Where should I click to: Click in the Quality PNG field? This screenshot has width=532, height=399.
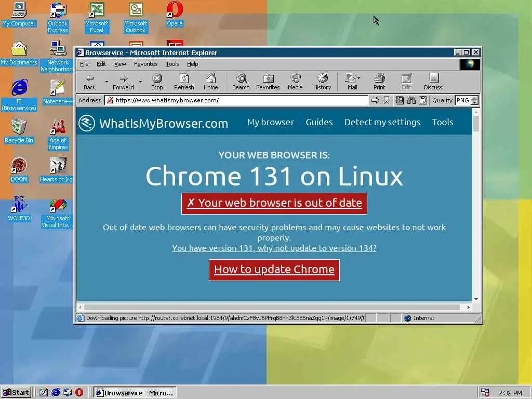(x=463, y=100)
